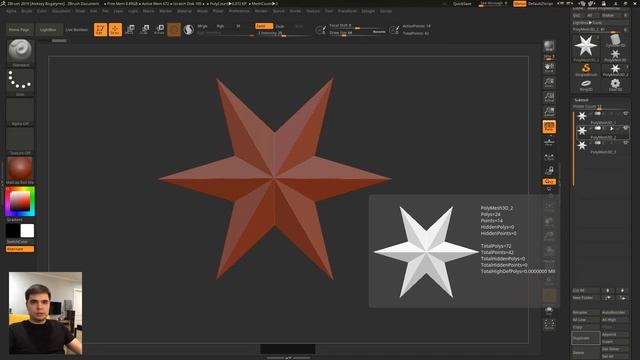Toggle the Floor grid button
The height and width of the screenshot is (360, 640).
(x=549, y=142)
